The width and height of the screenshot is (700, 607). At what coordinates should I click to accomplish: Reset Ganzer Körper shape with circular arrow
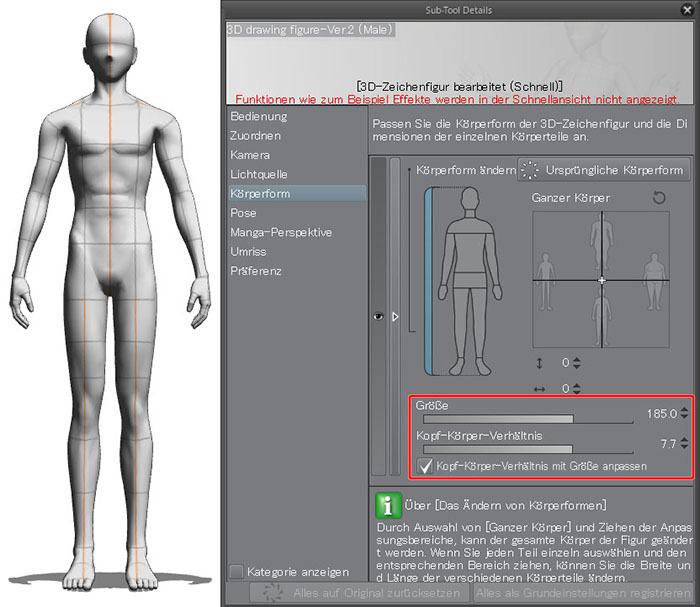[659, 197]
